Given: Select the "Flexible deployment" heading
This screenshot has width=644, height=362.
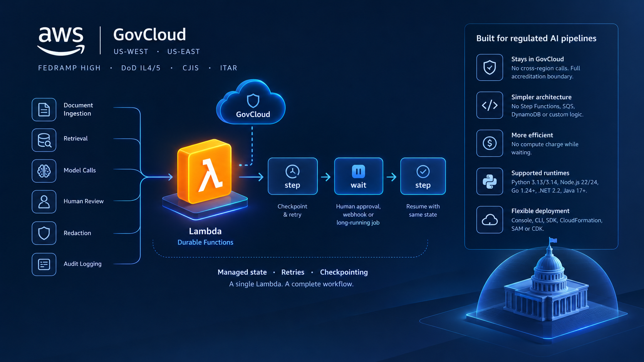Looking at the screenshot, I should coord(540,211).
